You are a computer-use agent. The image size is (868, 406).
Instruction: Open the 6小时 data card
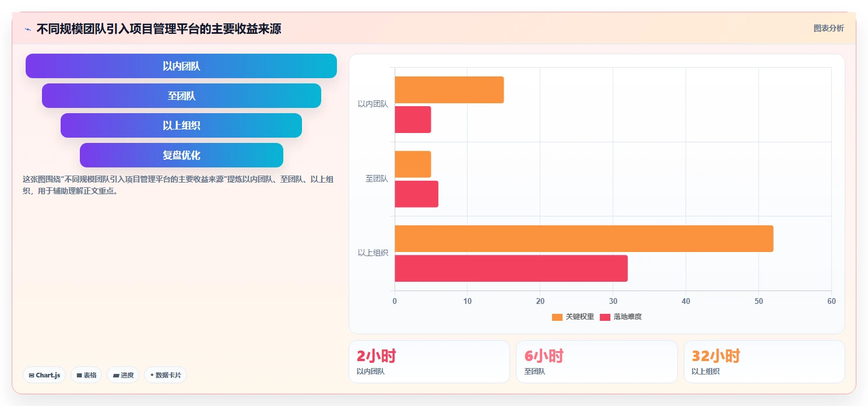click(597, 362)
